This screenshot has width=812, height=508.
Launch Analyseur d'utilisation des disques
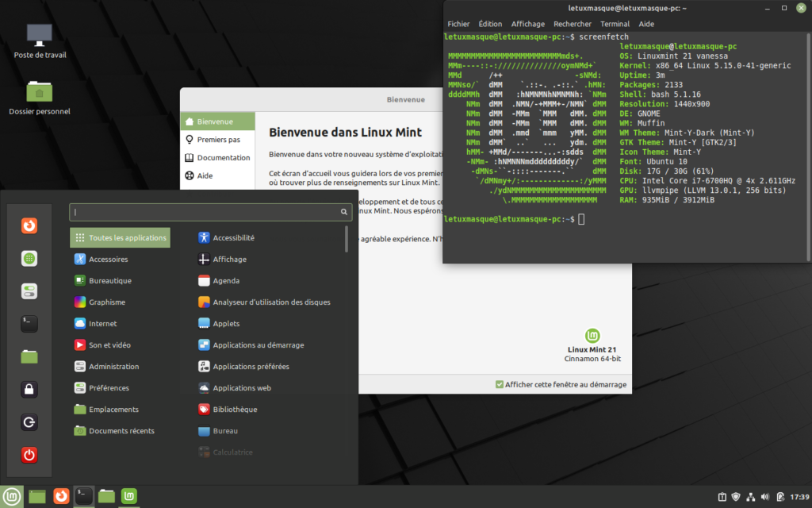coord(264,302)
